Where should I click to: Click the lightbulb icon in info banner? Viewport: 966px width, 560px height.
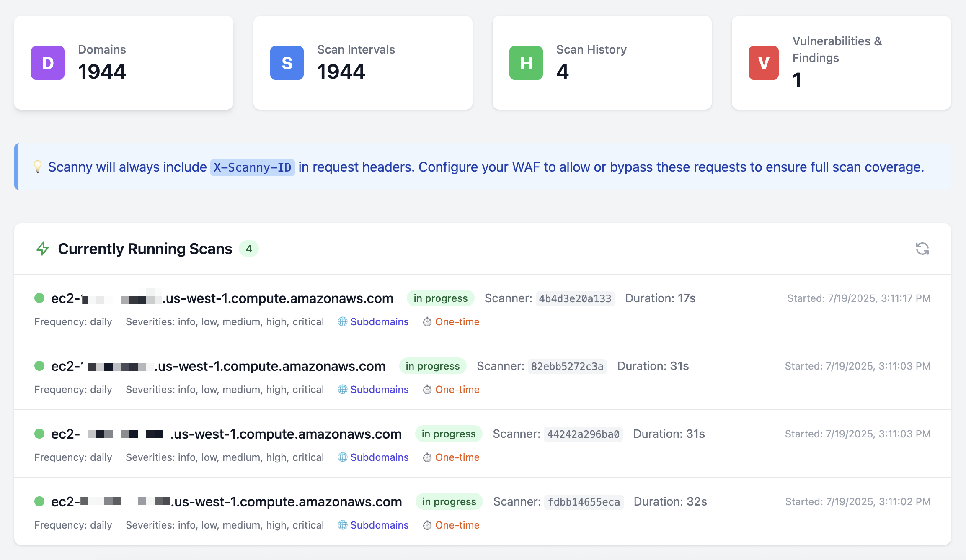[38, 167]
